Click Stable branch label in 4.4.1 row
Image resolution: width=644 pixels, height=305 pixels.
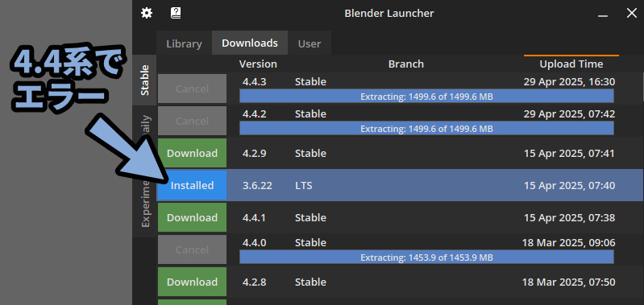[310, 217]
